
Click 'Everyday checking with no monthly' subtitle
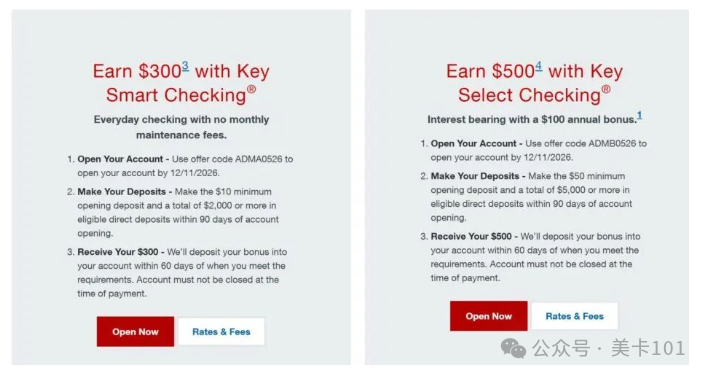click(181, 120)
